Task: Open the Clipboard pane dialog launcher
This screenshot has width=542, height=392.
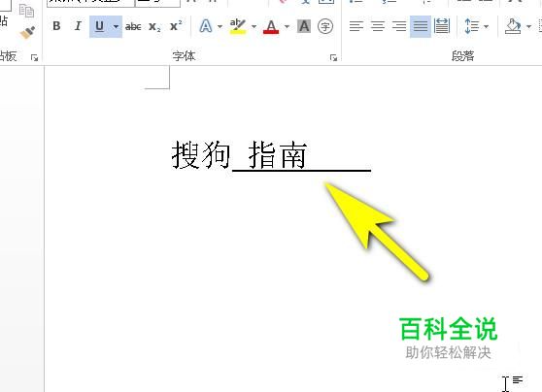Action: point(34,57)
